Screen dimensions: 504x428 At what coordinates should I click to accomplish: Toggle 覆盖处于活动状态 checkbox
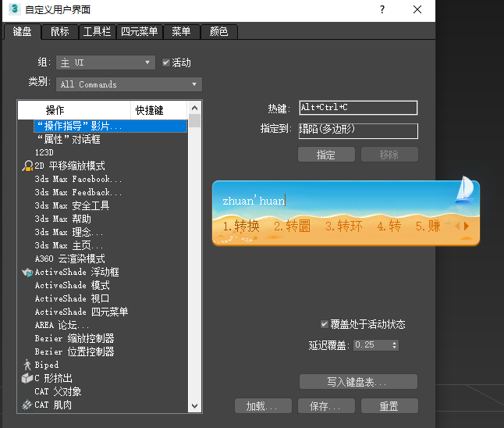[325, 324]
